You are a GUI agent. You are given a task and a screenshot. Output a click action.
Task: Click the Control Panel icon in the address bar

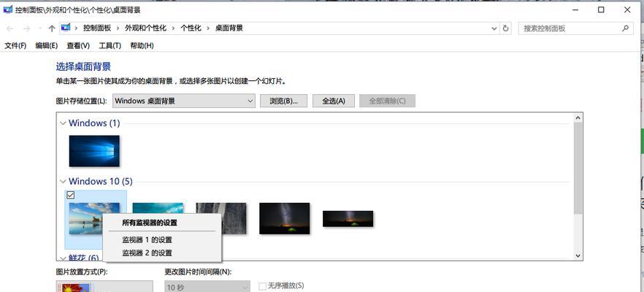(65, 28)
